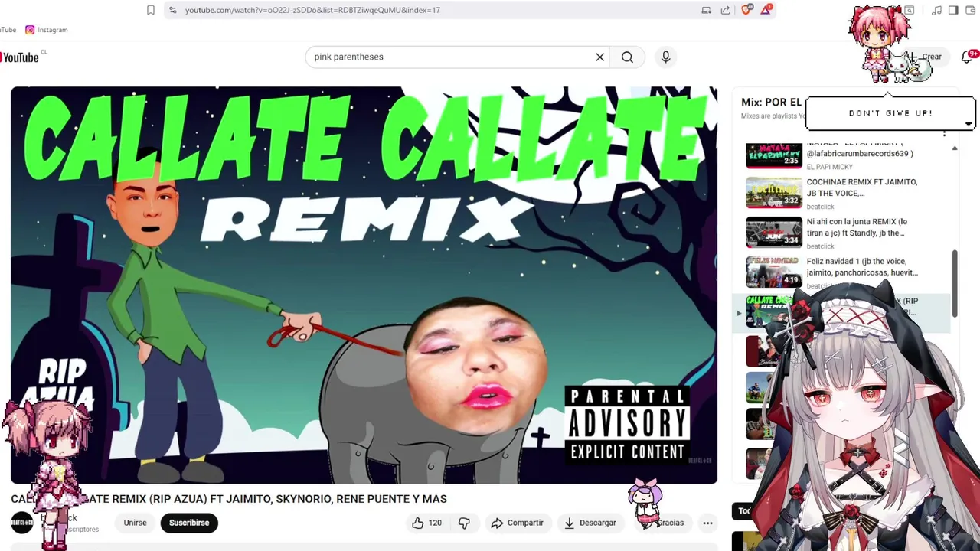Viewport: 980px width, 551px height.
Task: Click the playlist scrollbar up arrow
Action: (955, 148)
